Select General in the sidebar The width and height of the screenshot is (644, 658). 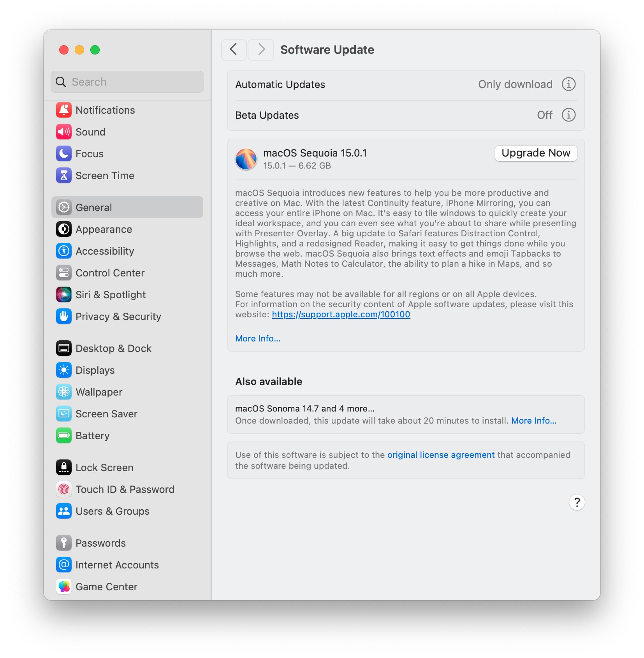[x=93, y=207]
